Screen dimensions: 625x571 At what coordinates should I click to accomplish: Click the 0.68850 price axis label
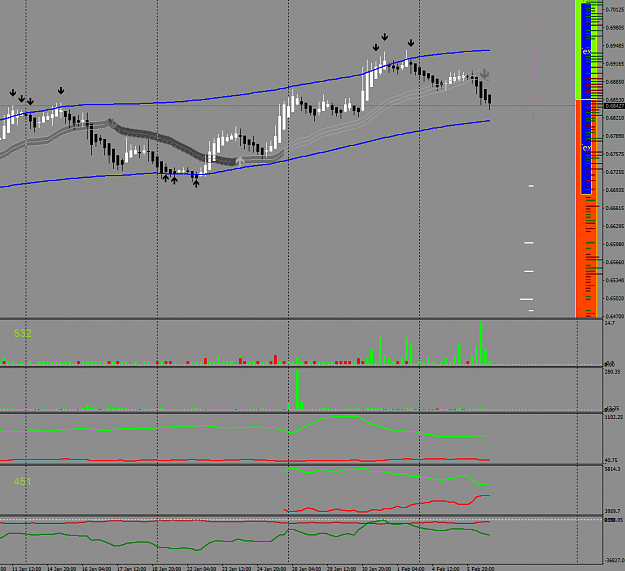coord(614,82)
